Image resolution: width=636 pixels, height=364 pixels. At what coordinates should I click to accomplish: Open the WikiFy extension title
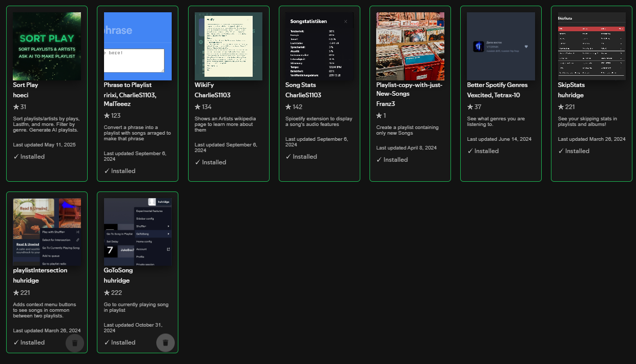coord(204,85)
